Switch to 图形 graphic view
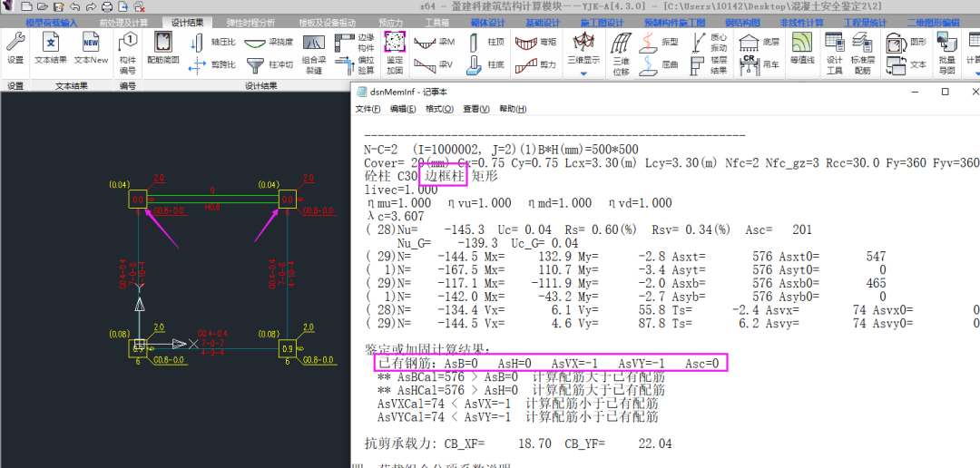980x468 pixels. [x=906, y=44]
